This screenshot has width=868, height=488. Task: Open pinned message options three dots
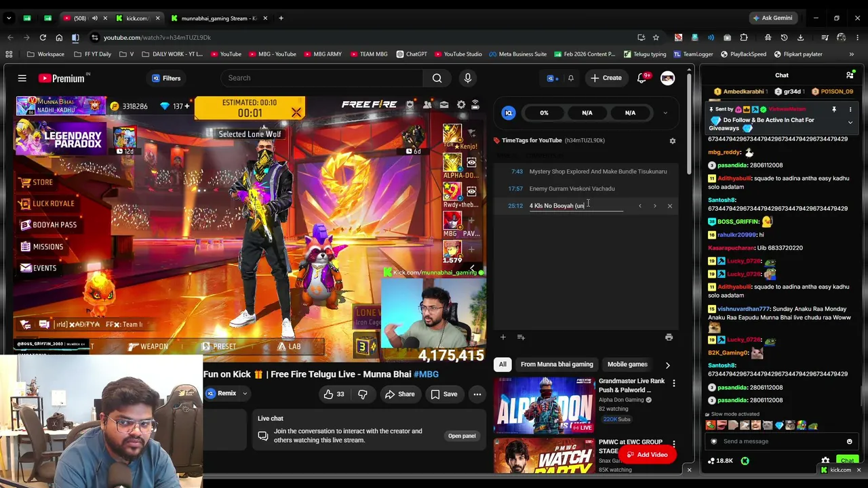(850, 109)
